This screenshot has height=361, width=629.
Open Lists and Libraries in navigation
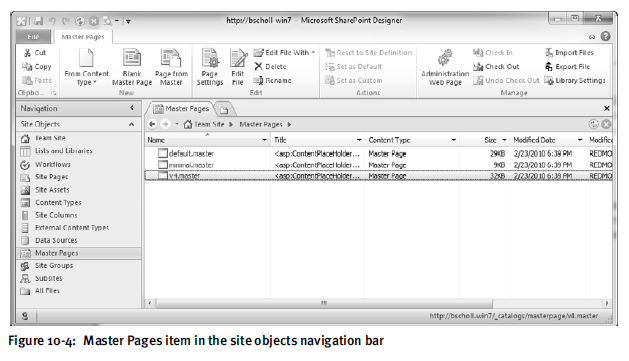pos(64,151)
